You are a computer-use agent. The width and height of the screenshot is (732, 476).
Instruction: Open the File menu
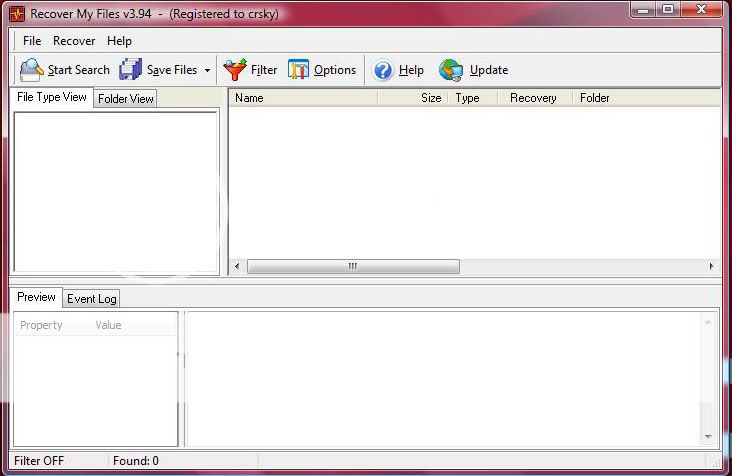[x=32, y=41]
